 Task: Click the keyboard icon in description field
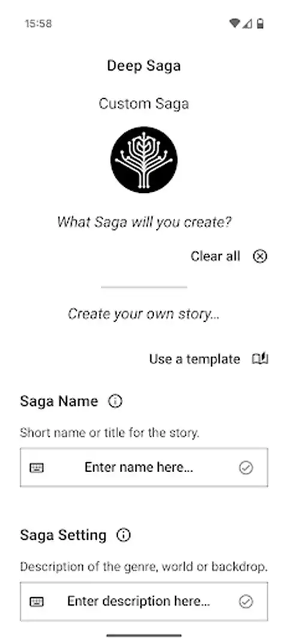click(37, 601)
